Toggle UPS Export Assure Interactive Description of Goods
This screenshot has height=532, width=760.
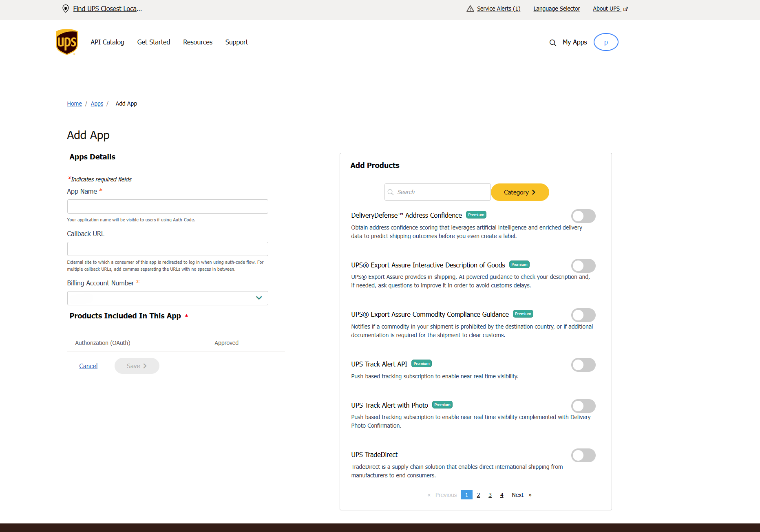583,266
